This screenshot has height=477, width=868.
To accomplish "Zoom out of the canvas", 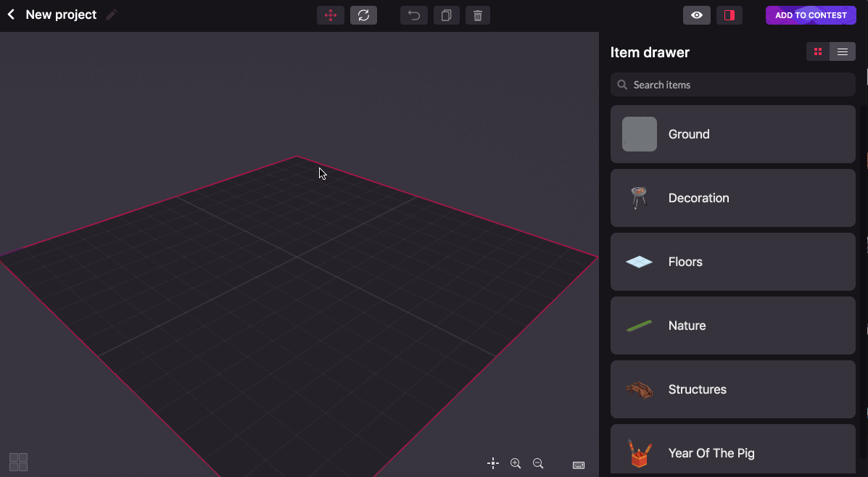I will click(538, 464).
